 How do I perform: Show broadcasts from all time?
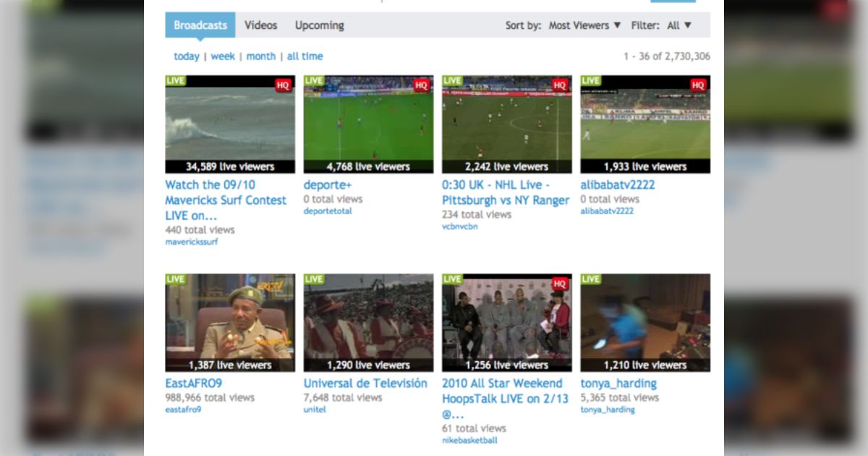[x=305, y=56]
